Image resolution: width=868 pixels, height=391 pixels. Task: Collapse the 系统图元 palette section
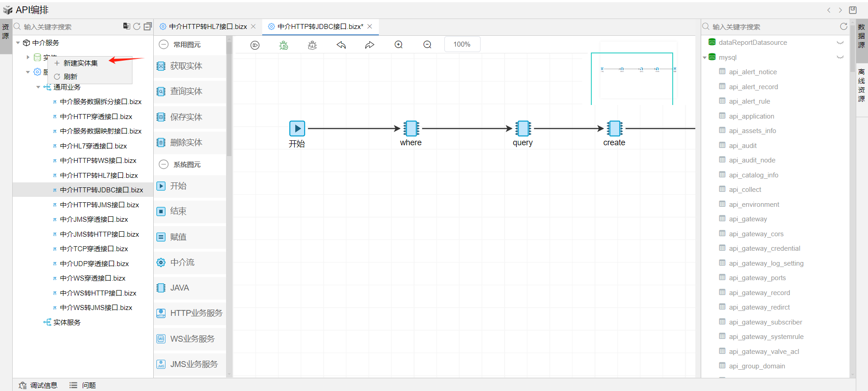164,165
